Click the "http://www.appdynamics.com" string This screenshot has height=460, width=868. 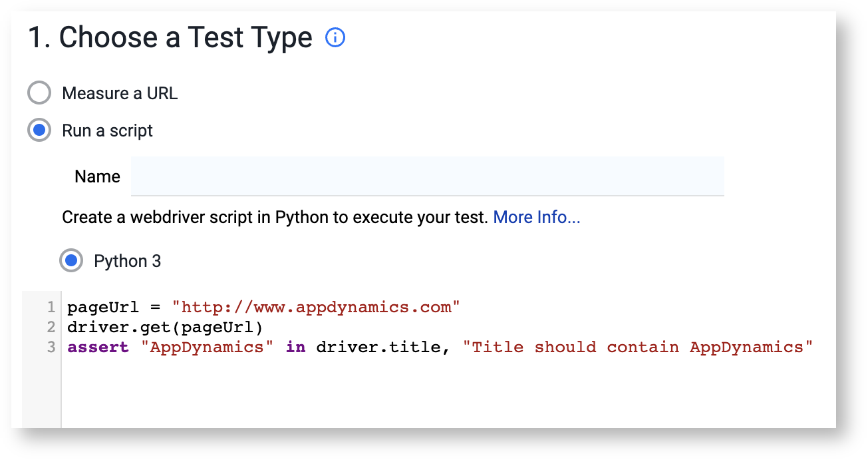point(316,308)
